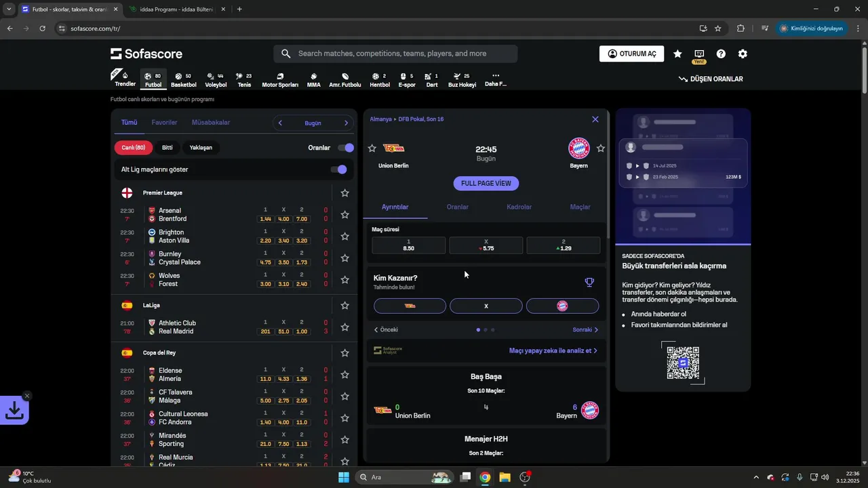Favorite the Brighton Aston Villa match
The height and width of the screenshot is (488, 868).
click(x=344, y=237)
